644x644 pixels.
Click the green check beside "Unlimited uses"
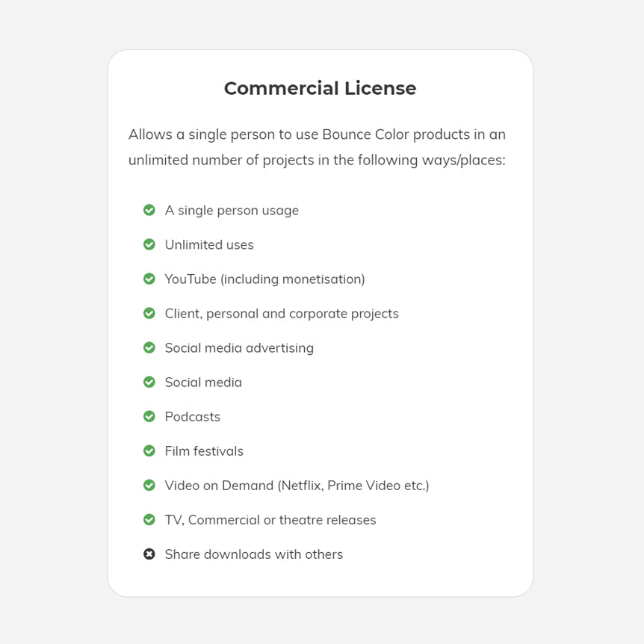click(x=149, y=244)
